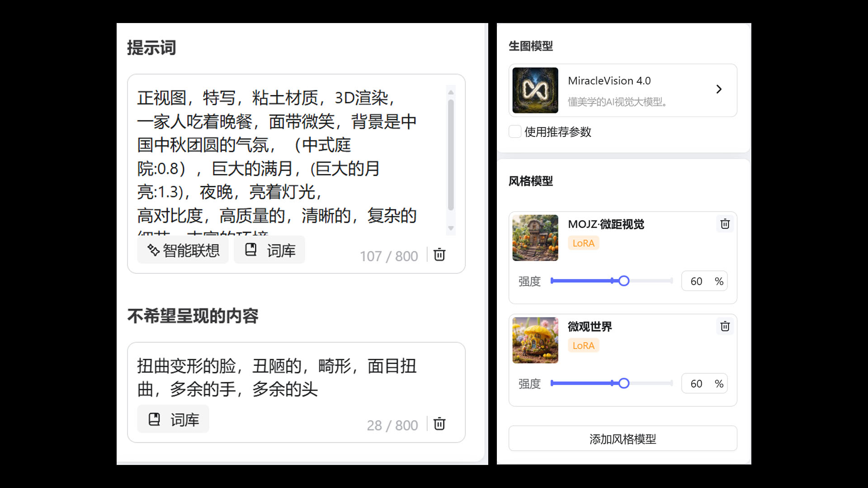868x488 pixels.
Task: Click the LoRA tag on 微观世界
Action: click(583, 345)
